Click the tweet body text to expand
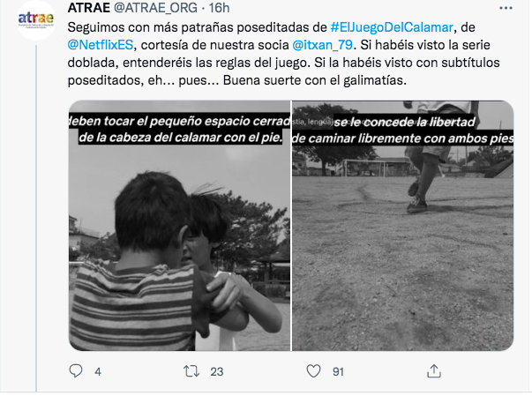Screen dimensions: 532x396 283,54
